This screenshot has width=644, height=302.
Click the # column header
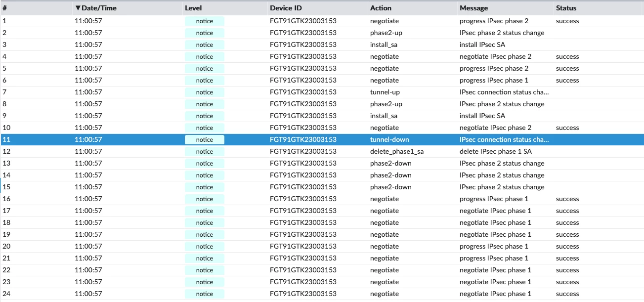pyautogui.click(x=4, y=8)
